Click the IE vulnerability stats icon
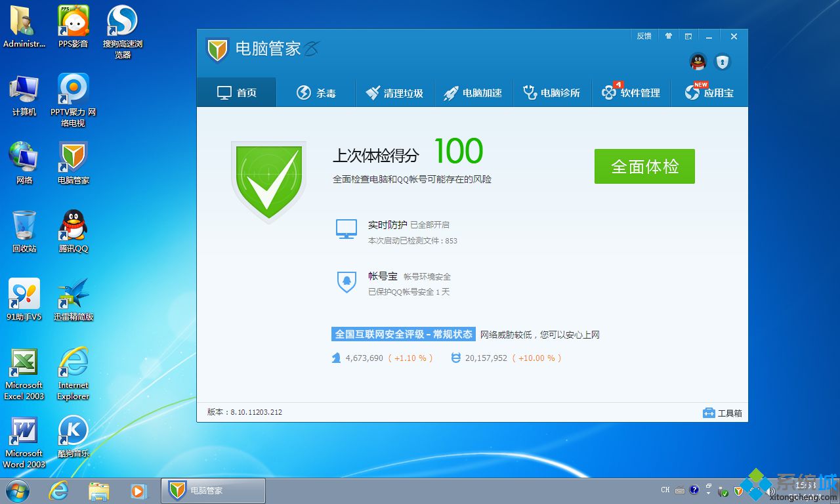 tap(456, 358)
